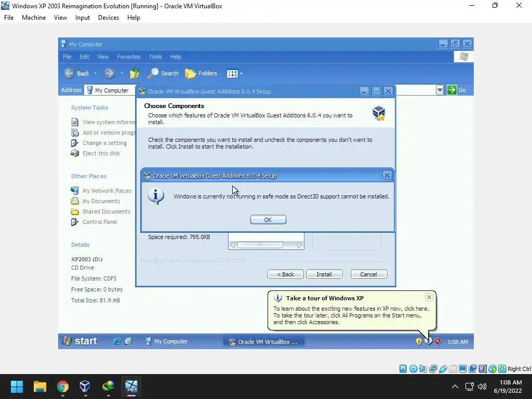Click Change a setting link
This screenshot has width=532, height=399.
(x=99, y=143)
